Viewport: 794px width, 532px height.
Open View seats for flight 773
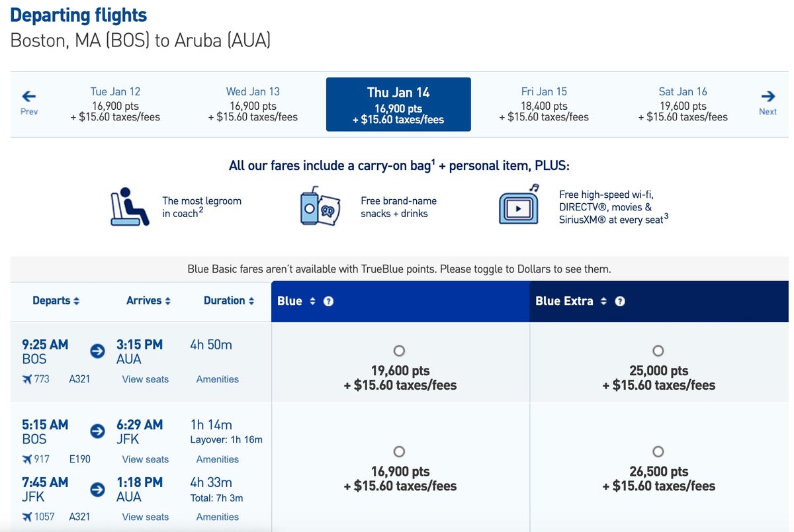point(146,379)
